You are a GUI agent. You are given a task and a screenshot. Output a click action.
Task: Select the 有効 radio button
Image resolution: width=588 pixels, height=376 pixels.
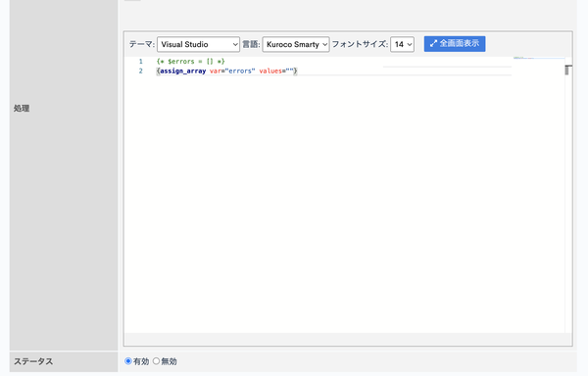pos(128,361)
